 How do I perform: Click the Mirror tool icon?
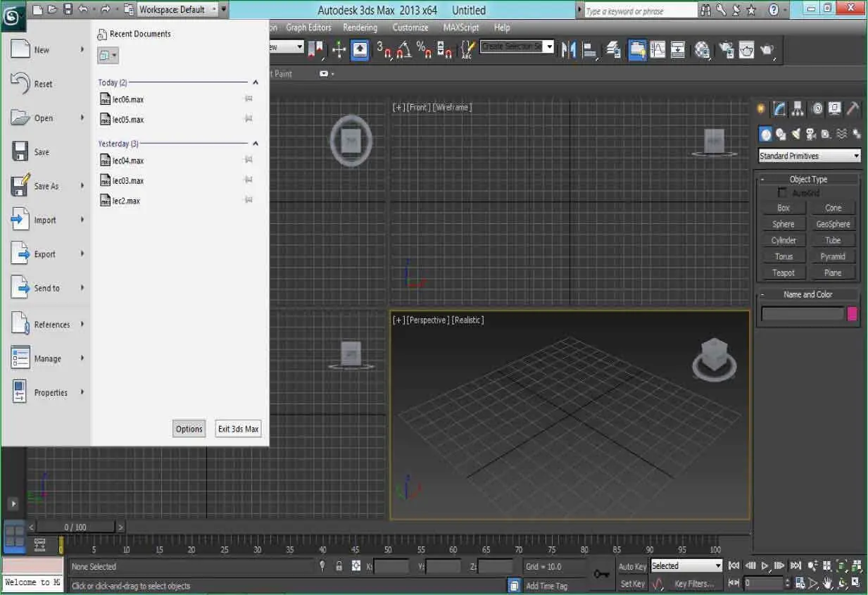569,49
